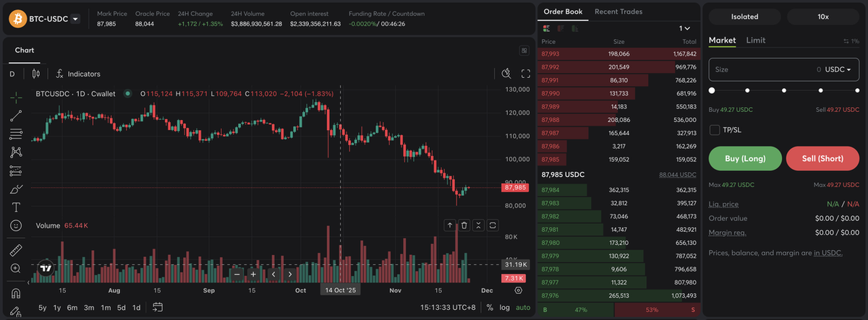Zoom in the chart with plus button

click(x=253, y=274)
